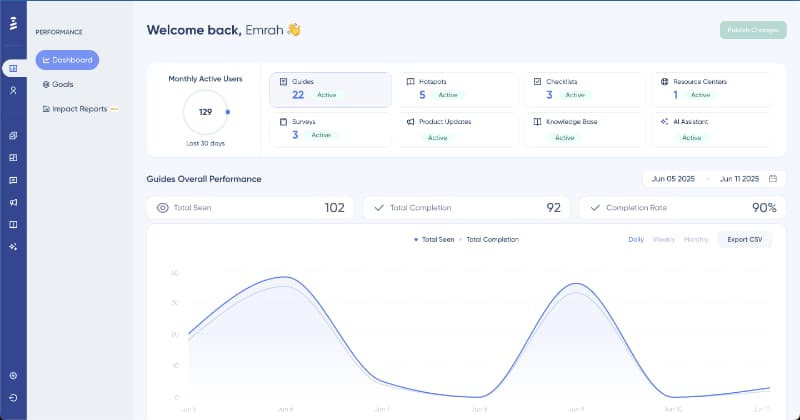Click the Hotspots card icon
This screenshot has height=420, width=800.
(x=410, y=82)
